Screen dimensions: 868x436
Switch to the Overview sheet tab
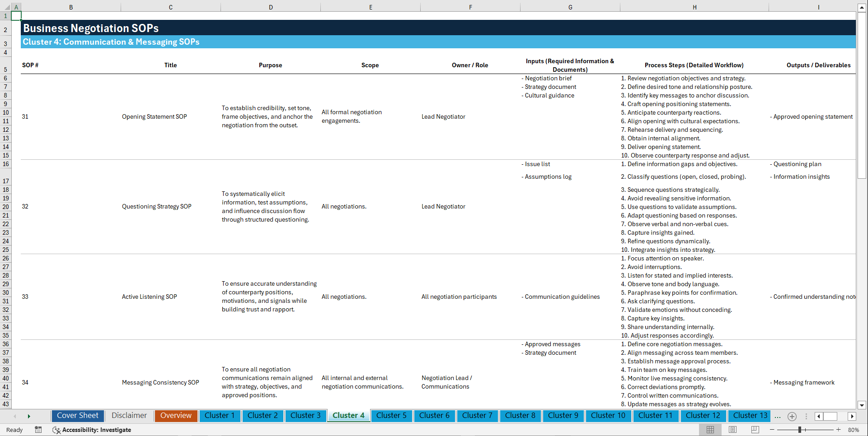point(176,416)
